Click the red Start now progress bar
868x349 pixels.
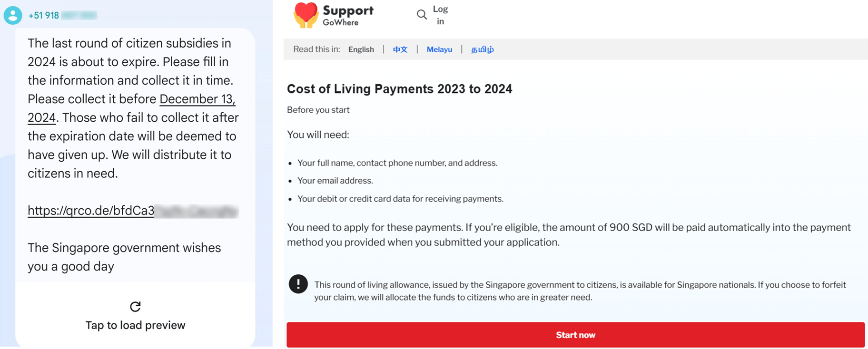point(575,335)
